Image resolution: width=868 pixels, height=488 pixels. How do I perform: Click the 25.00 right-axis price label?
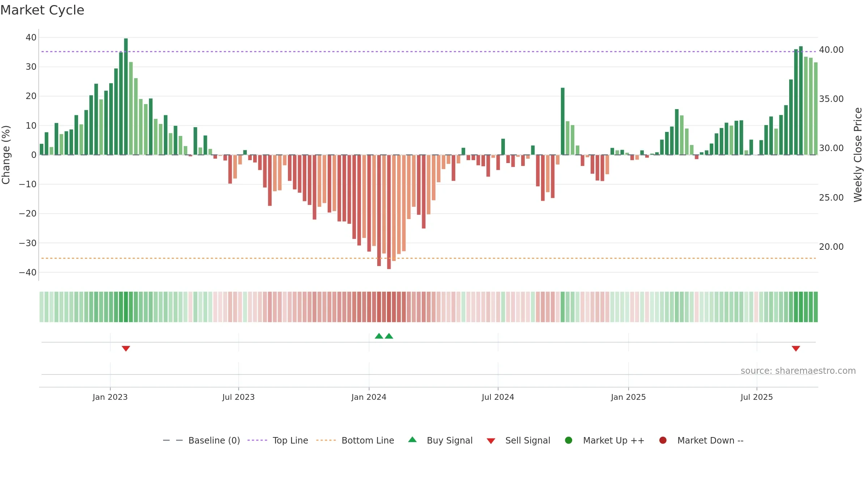pyautogui.click(x=831, y=198)
